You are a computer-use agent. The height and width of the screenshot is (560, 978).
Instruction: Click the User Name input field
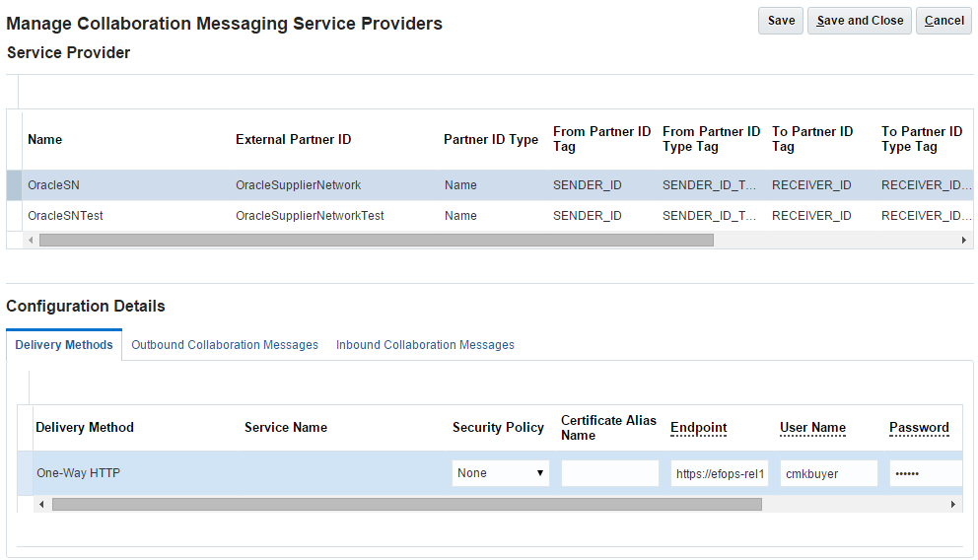click(828, 473)
